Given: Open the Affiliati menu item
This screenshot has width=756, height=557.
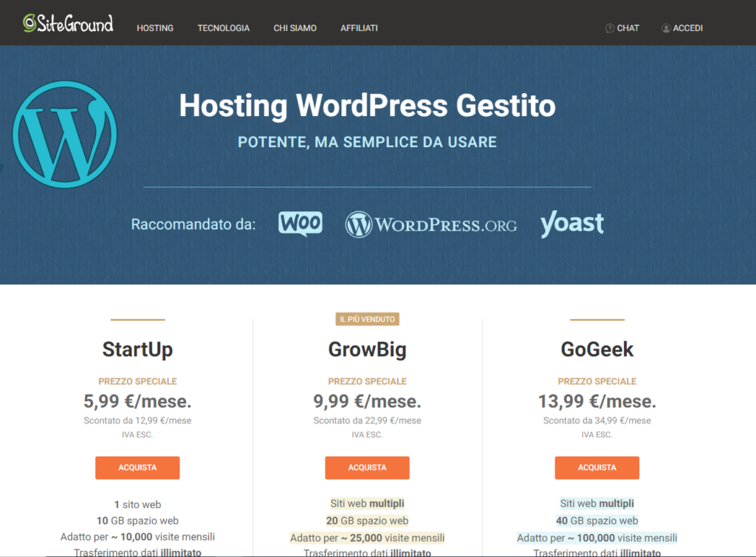Looking at the screenshot, I should [x=359, y=28].
